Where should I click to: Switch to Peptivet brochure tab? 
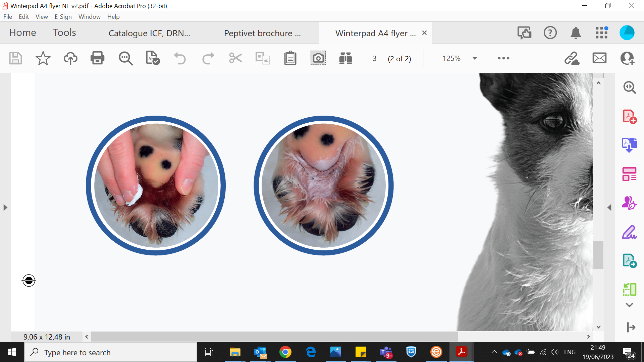point(262,33)
